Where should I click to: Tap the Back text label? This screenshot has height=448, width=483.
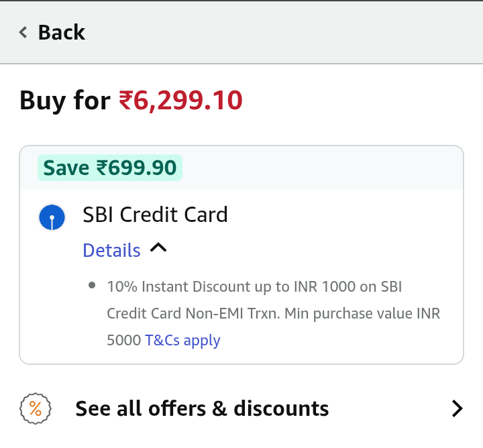pos(61,32)
